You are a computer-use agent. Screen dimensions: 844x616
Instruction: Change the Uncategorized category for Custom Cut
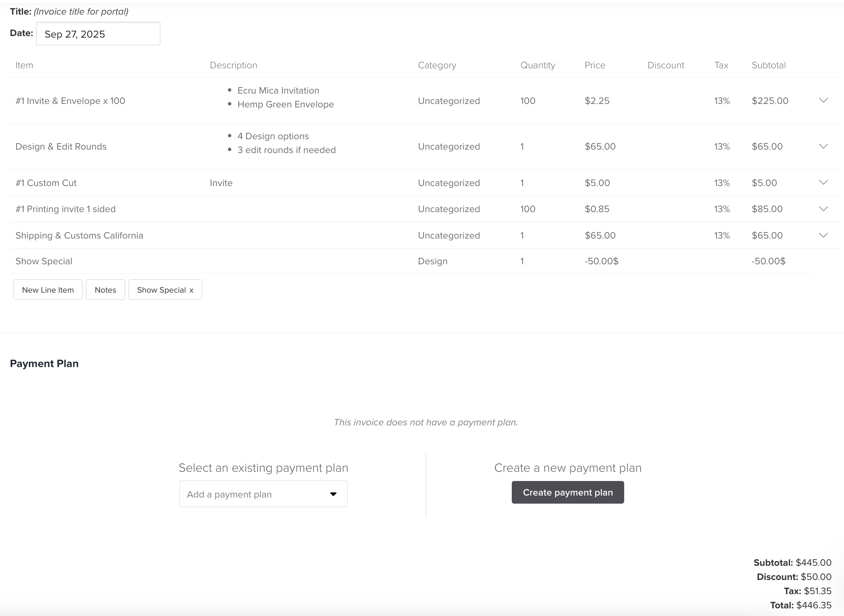pyautogui.click(x=448, y=183)
